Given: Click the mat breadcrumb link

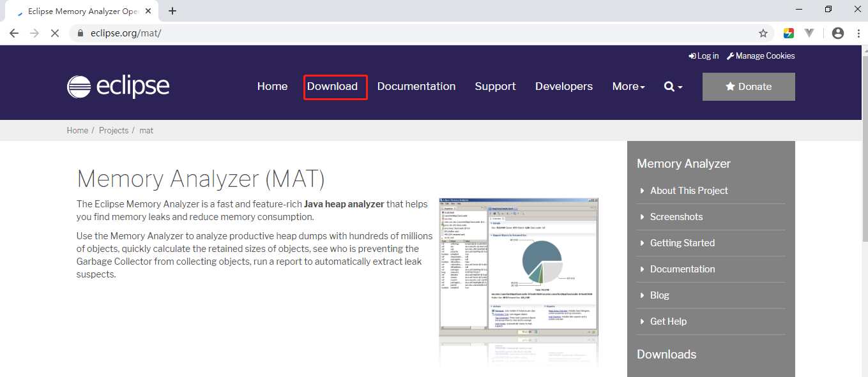Looking at the screenshot, I should 146,130.
